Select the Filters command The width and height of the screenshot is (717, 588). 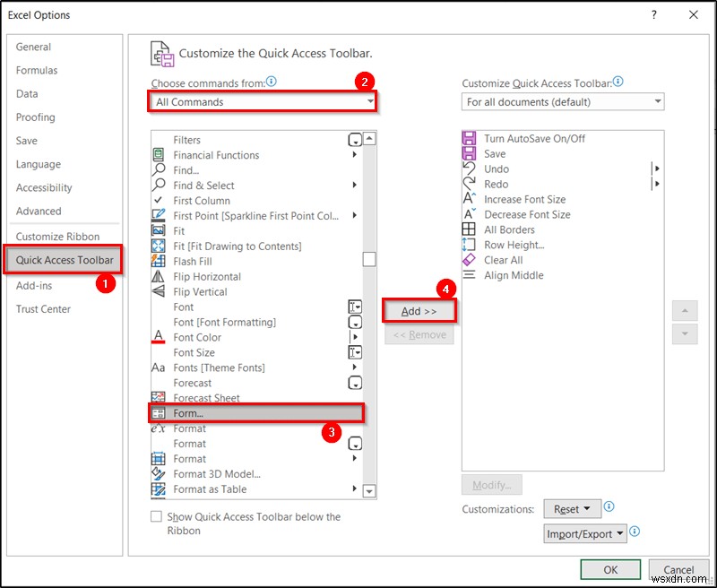pos(257,140)
